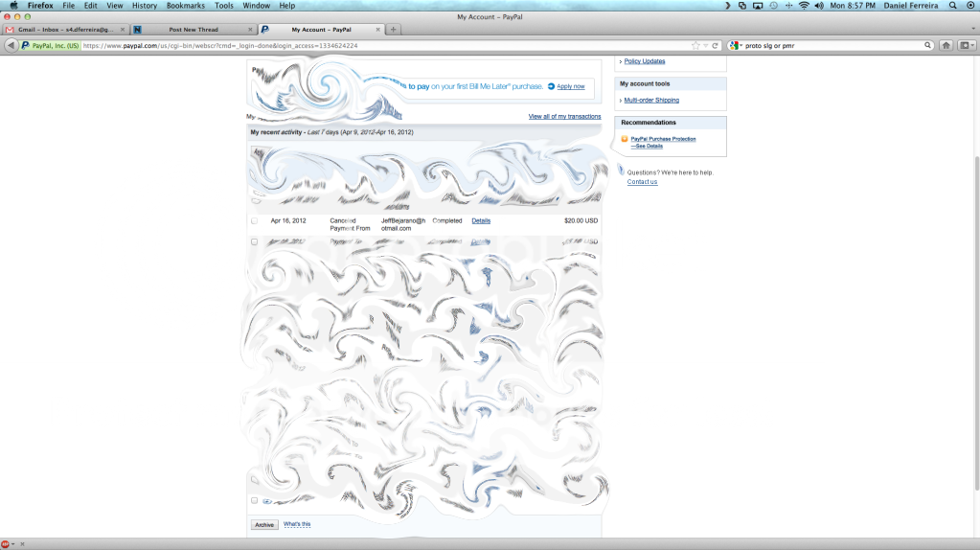Screen dimensions: 980x550
Task: Click the vertical page scrollbar
Action: point(977,322)
